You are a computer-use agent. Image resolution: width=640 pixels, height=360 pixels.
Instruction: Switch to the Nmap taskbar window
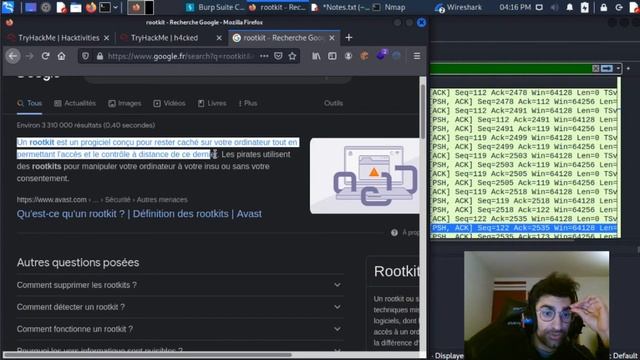[389, 7]
